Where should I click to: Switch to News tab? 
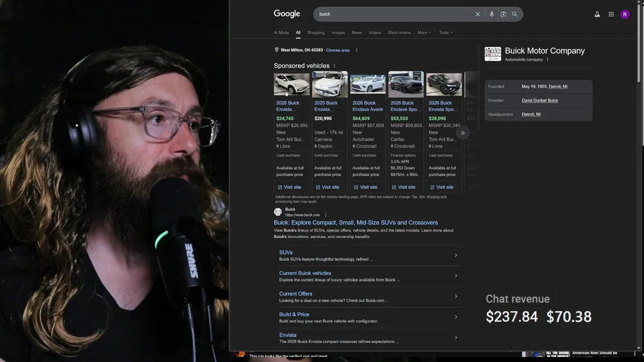click(x=357, y=33)
